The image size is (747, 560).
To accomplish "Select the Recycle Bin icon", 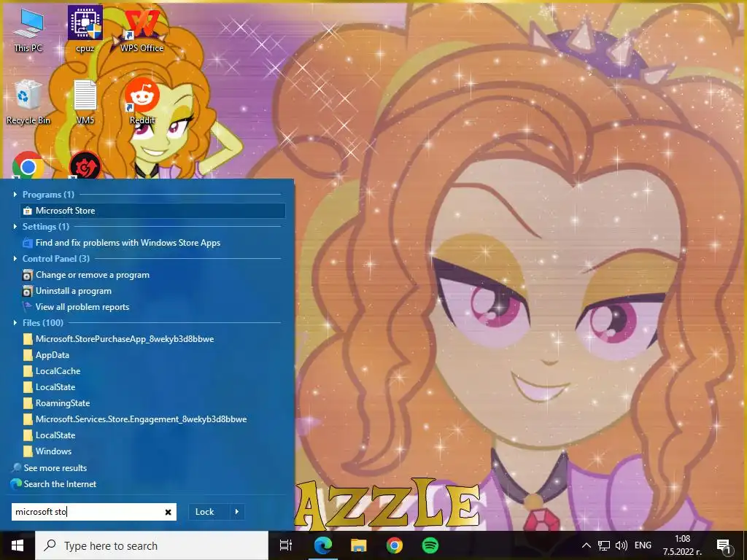I will pos(28,102).
